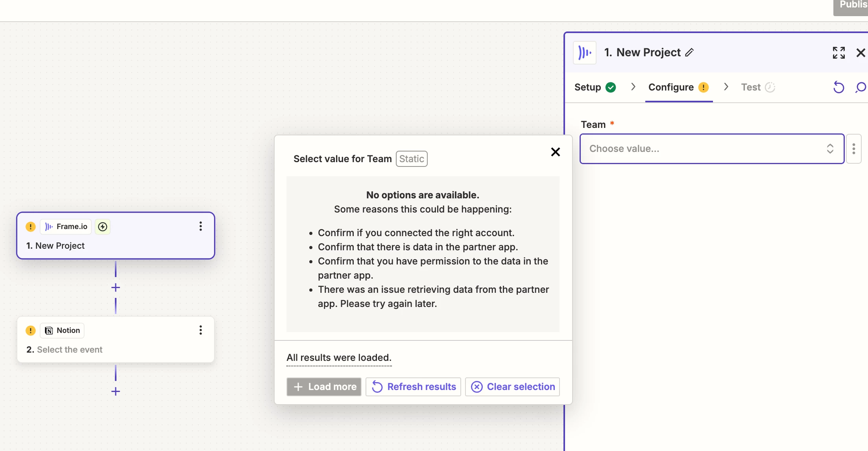The width and height of the screenshot is (868, 451).
Task: Click the instant trigger lightning icon
Action: [103, 227]
